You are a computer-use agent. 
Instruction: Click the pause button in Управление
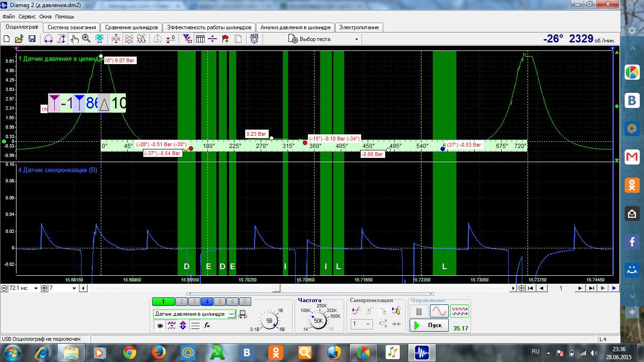(419, 311)
